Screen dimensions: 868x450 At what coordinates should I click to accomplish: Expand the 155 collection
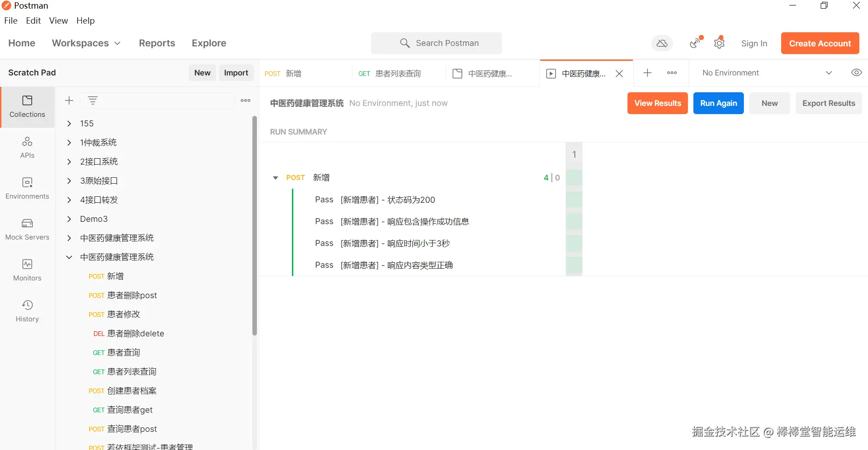[x=69, y=124]
